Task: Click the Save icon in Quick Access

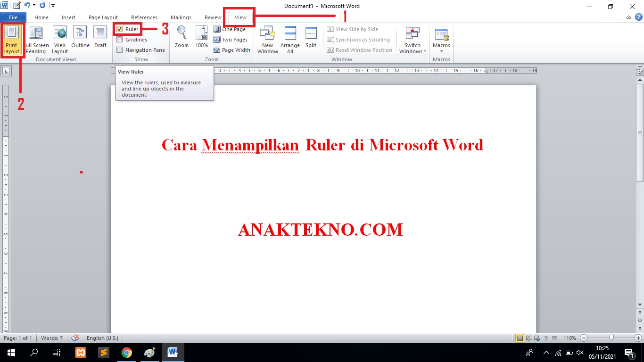Action: [x=17, y=6]
